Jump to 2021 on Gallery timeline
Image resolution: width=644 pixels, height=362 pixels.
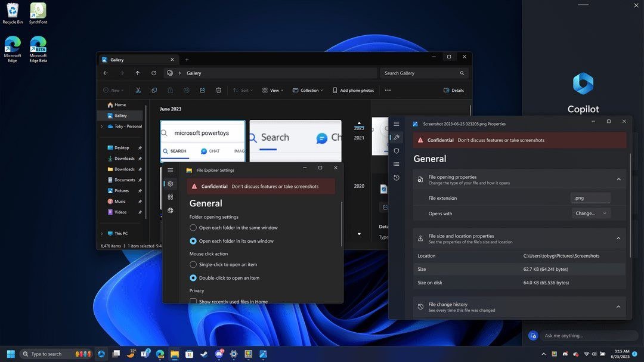359,138
